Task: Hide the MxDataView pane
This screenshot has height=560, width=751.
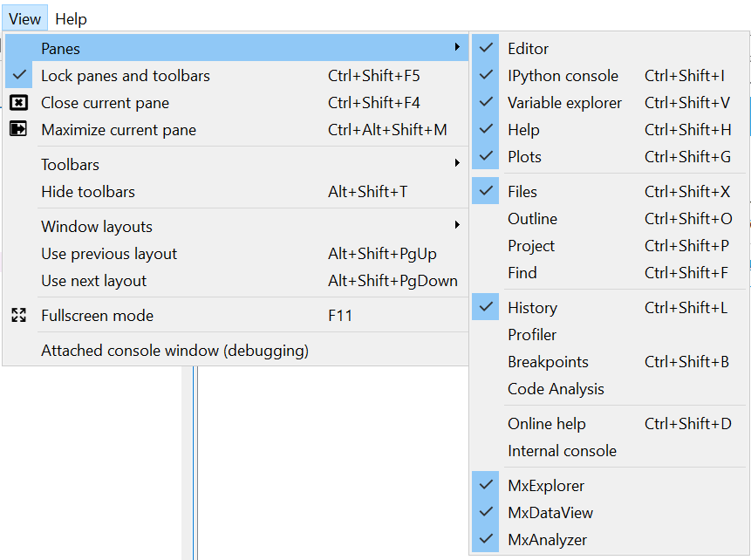Action: click(487, 513)
